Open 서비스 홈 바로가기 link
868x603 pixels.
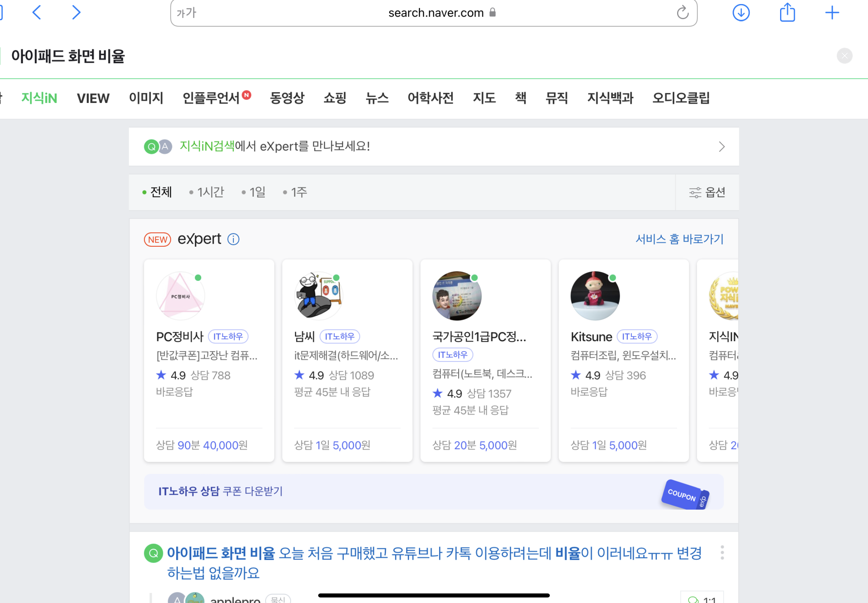(679, 239)
